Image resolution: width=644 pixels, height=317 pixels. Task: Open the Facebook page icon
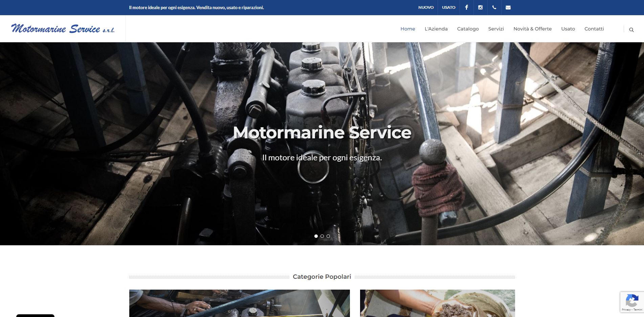tap(466, 7)
